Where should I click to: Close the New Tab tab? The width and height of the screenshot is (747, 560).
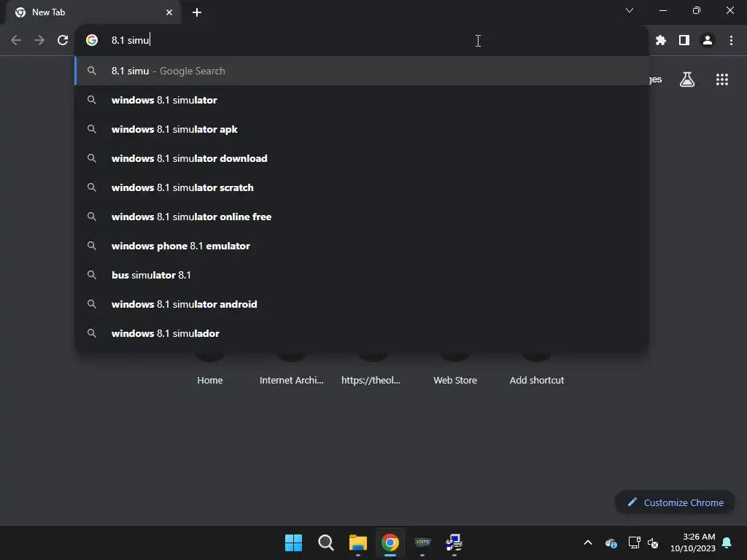pyautogui.click(x=169, y=12)
